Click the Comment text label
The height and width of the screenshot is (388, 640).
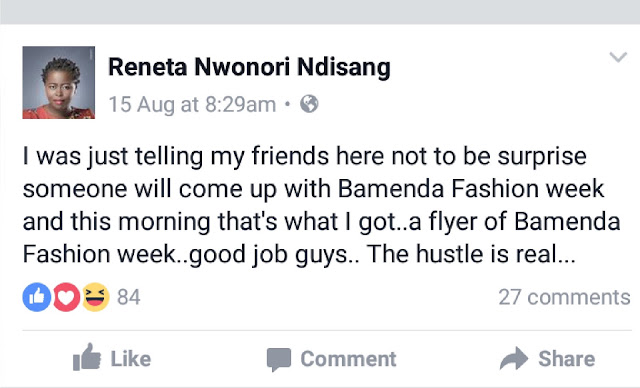click(x=348, y=359)
